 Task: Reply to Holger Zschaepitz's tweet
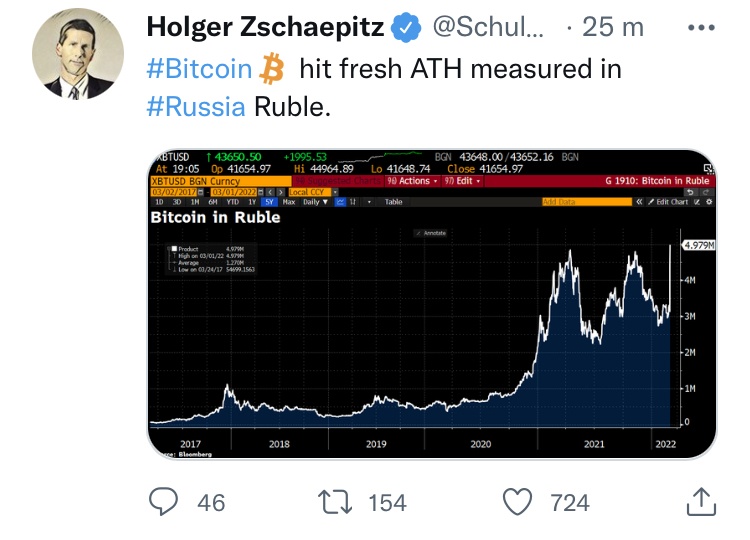click(x=164, y=501)
